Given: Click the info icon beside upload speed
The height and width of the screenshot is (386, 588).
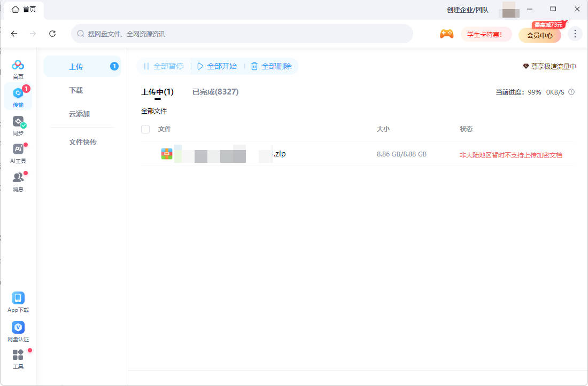Looking at the screenshot, I should point(571,92).
